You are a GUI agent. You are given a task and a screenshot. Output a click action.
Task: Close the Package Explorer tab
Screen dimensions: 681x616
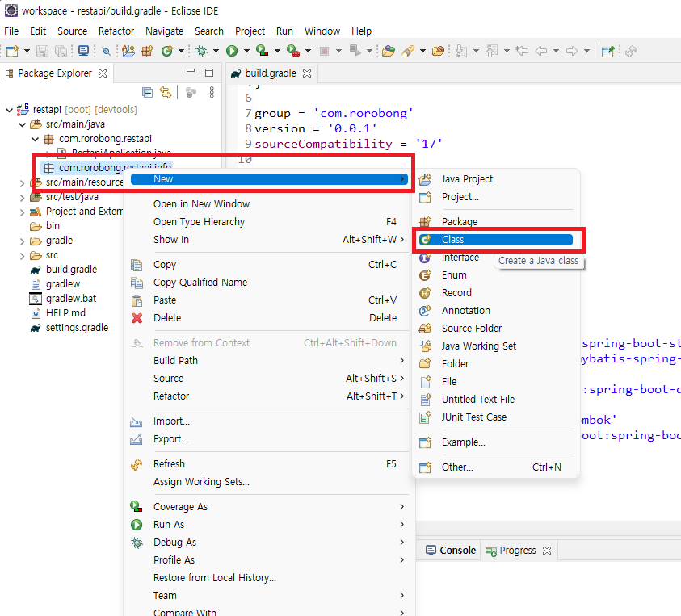pyautogui.click(x=103, y=73)
